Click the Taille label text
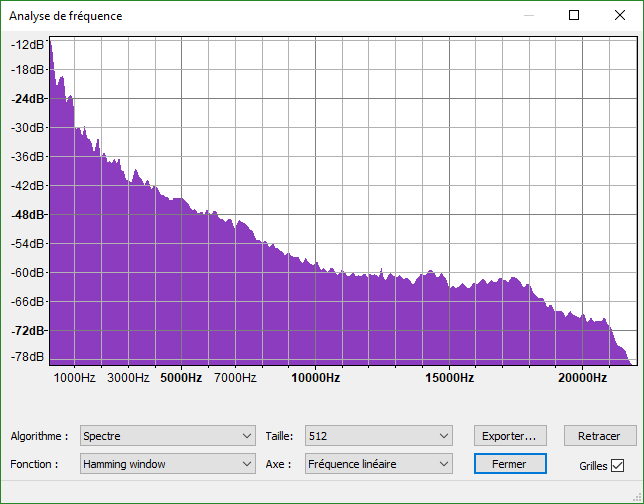Viewport: 644px width, 504px height. (x=279, y=436)
